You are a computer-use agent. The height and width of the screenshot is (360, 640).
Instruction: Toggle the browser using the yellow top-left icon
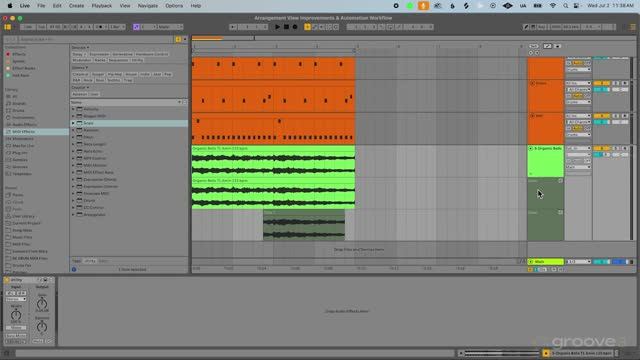click(7, 27)
